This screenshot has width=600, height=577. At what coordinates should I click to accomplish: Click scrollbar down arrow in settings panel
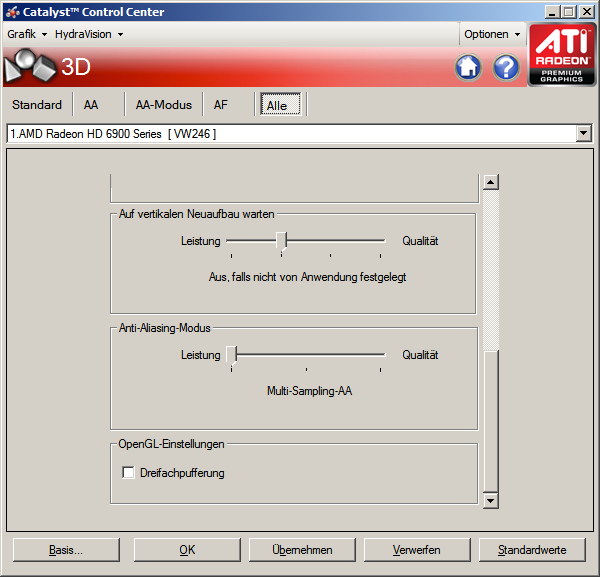[491, 500]
